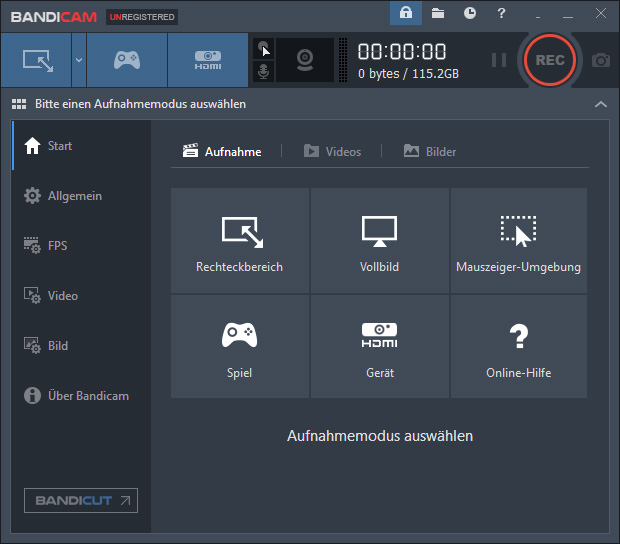Screen dimensions: 620x544
Task: Switch to the Bilder tab
Action: (x=430, y=151)
